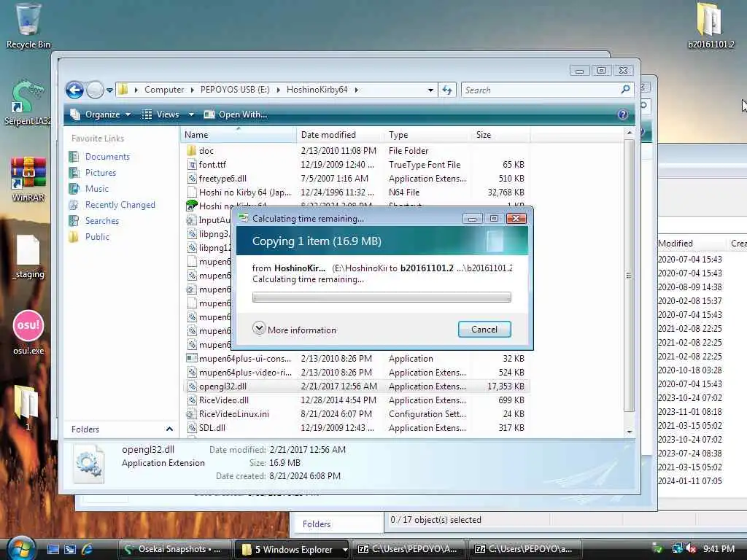
Task: Open the Organize dropdown menu
Action: (101, 114)
